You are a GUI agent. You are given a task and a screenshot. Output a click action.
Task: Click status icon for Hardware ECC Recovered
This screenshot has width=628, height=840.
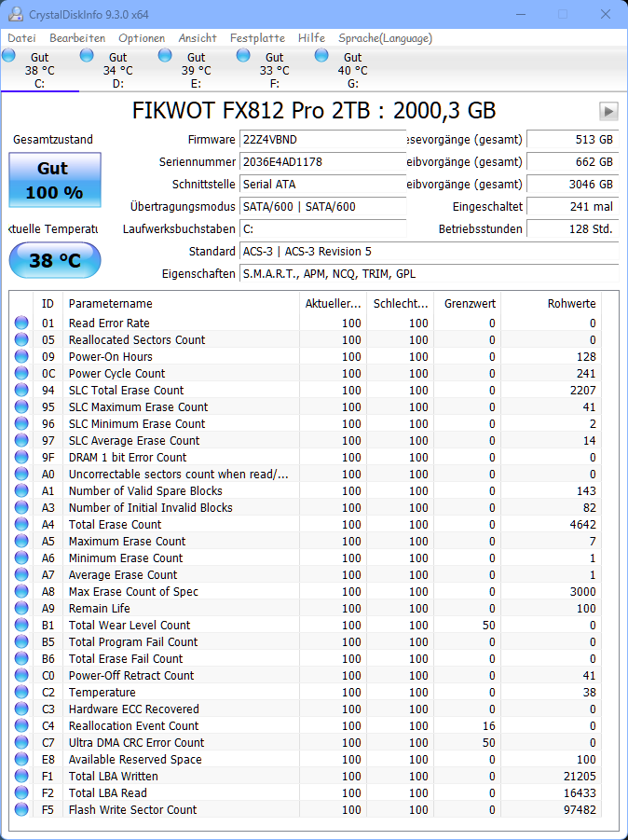pyautogui.click(x=21, y=709)
